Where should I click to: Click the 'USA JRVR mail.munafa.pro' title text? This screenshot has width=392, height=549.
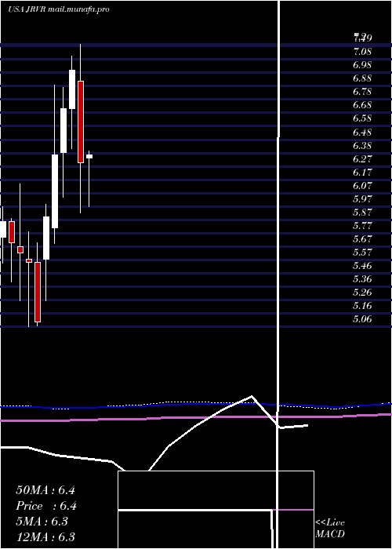point(59,9)
